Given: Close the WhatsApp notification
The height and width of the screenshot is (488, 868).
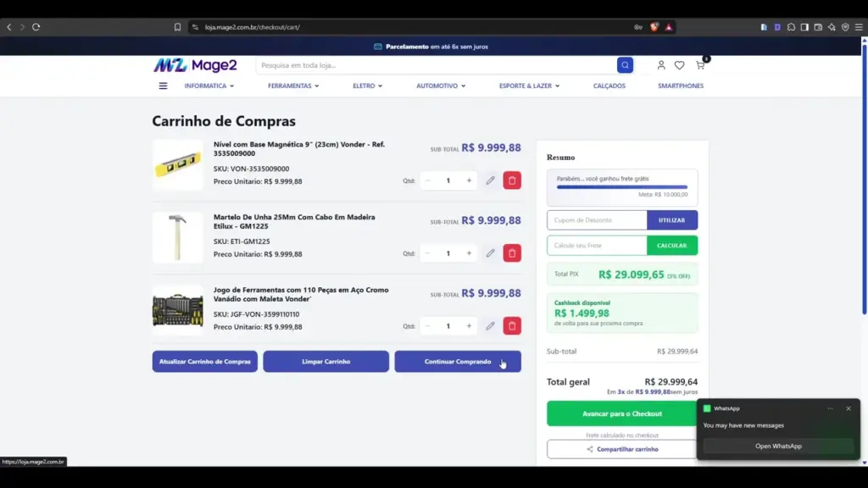Looking at the screenshot, I should pyautogui.click(x=848, y=408).
